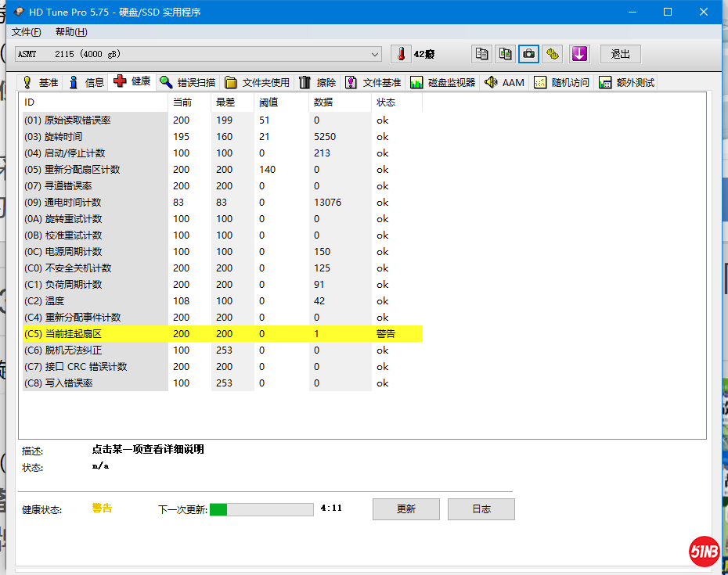Open the AAM tab
Screen dimensions: 728x575
504,82
